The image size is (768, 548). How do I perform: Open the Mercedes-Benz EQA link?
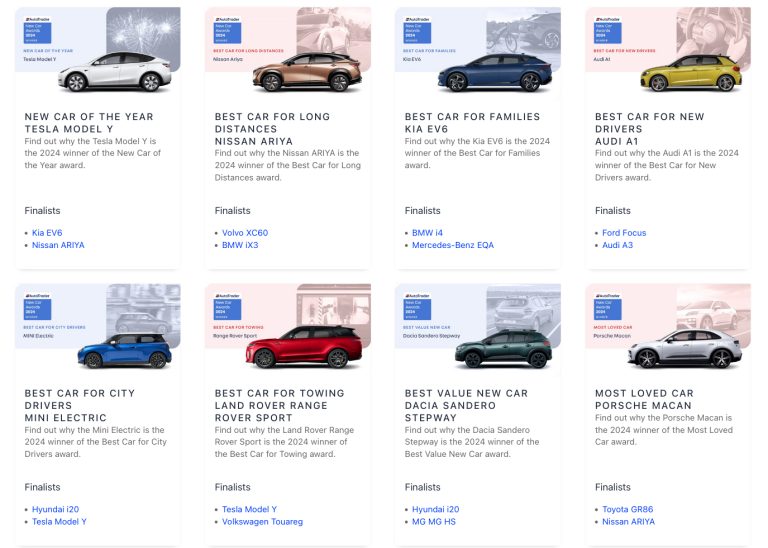coord(453,245)
